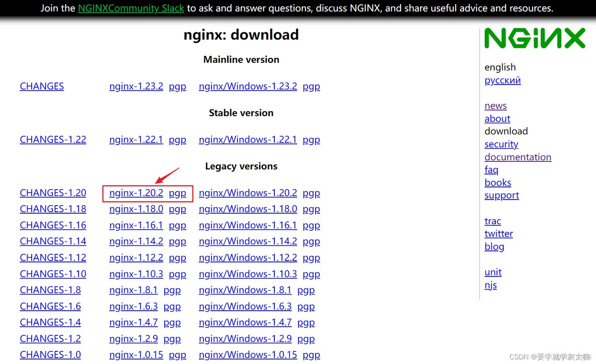Open CHANGES-1.0 link

tap(50, 354)
